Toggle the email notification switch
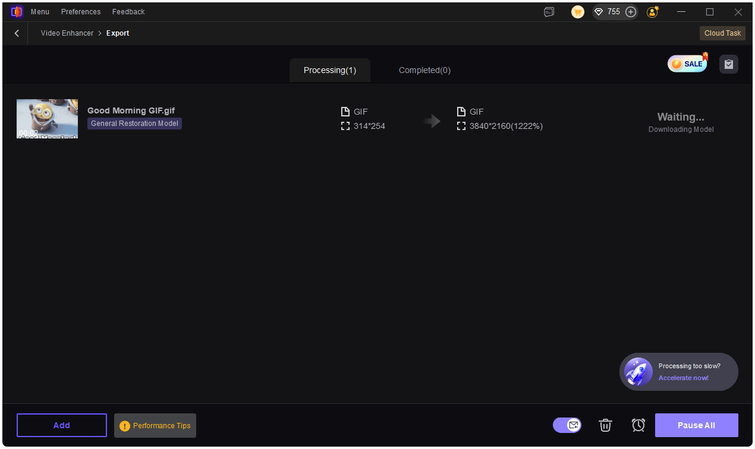The image size is (755, 449). click(x=567, y=425)
